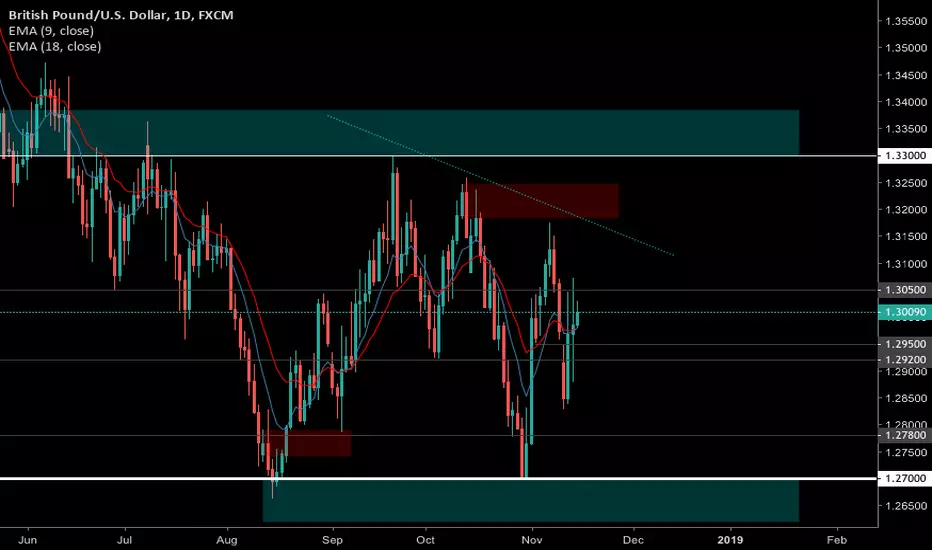The image size is (932, 550).
Task: Select the white horizontal line at 1.33000
Action: 439,156
